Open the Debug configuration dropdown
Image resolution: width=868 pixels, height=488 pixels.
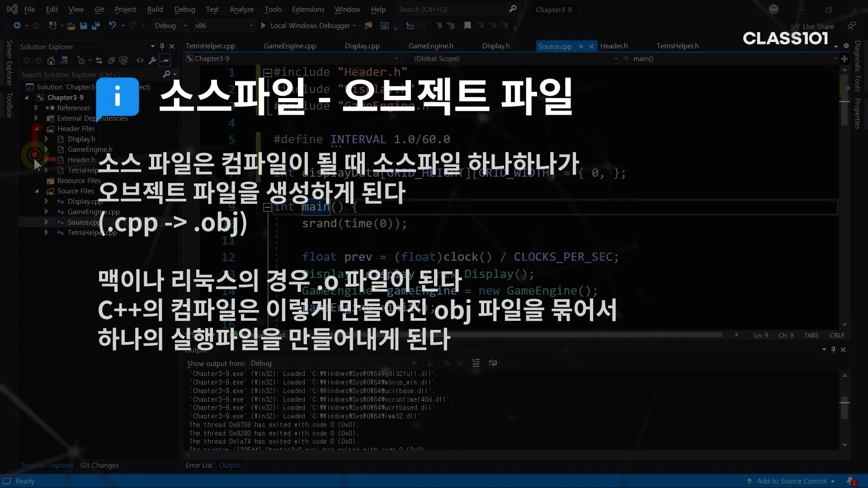coord(170,26)
